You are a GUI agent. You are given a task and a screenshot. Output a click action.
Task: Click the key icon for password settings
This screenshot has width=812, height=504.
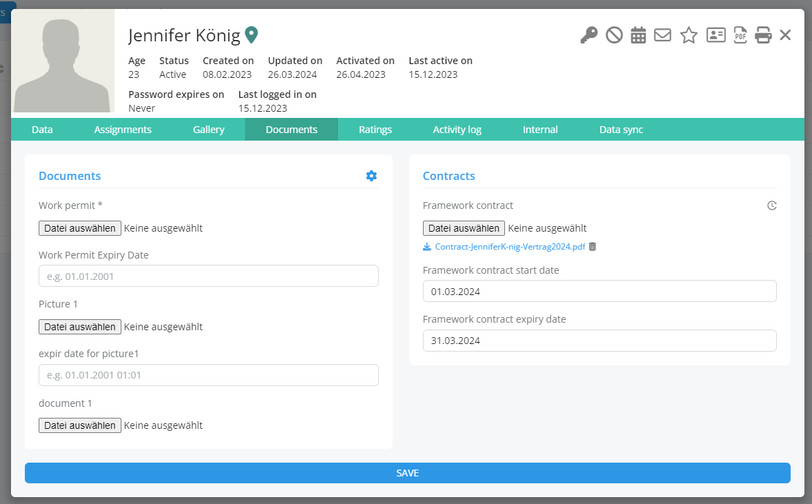(x=588, y=35)
